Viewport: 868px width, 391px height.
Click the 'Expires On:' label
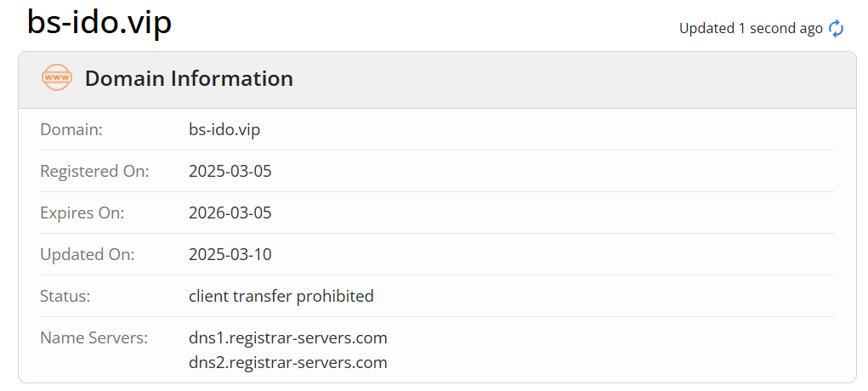click(82, 213)
